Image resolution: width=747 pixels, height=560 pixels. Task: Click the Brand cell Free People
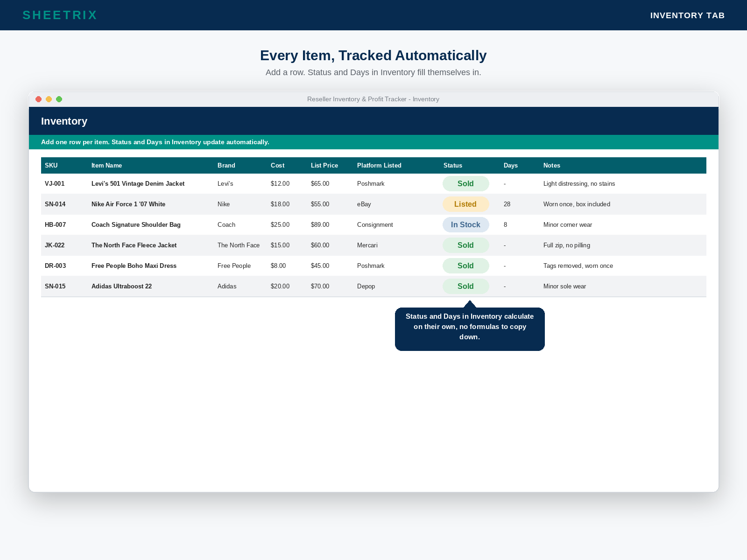[234, 266]
